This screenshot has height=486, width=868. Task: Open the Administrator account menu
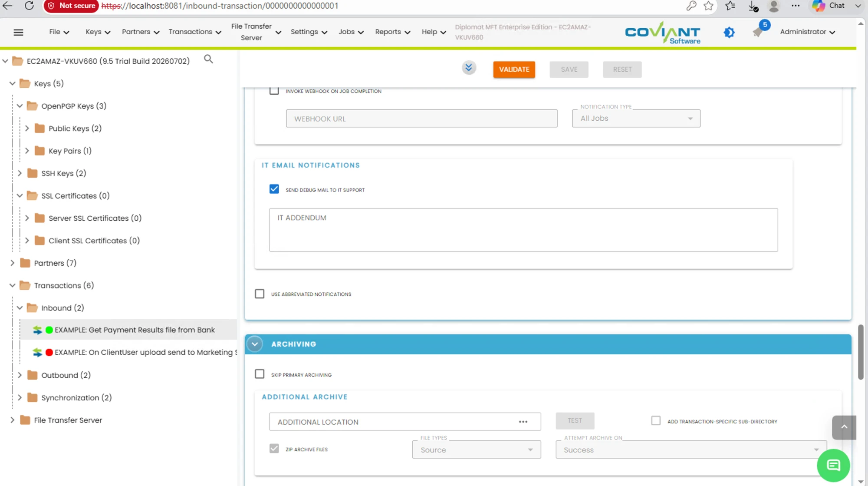click(x=807, y=32)
